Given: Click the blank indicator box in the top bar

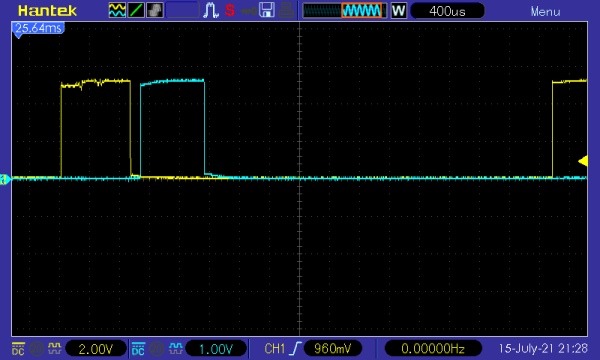Looking at the screenshot, I should (183, 10).
